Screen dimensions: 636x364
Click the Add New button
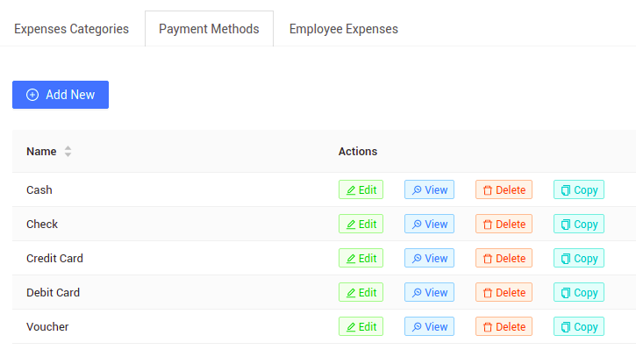[x=61, y=95]
